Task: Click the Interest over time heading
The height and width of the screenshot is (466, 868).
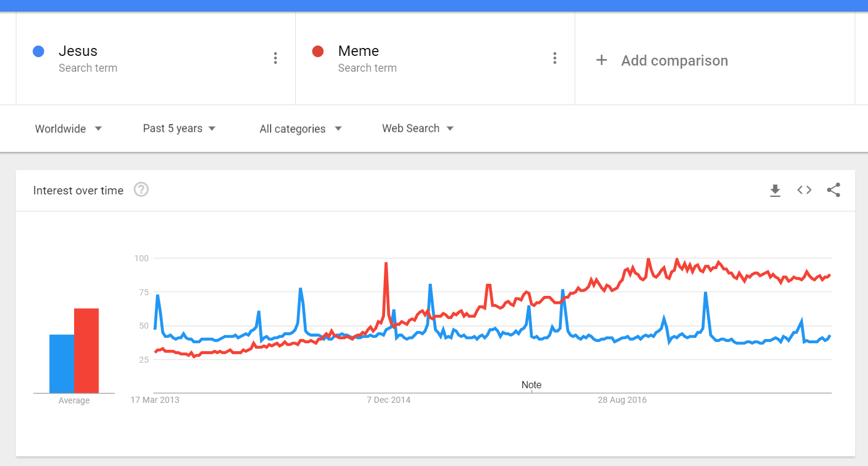Action: tap(78, 191)
